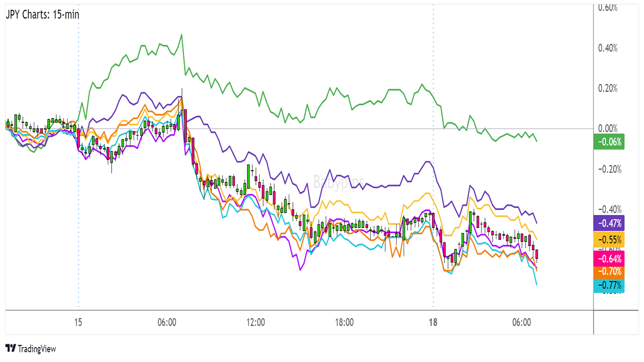The height and width of the screenshot is (362, 644).
Task: Select the 18:00 time axis label
Action: pyautogui.click(x=344, y=323)
